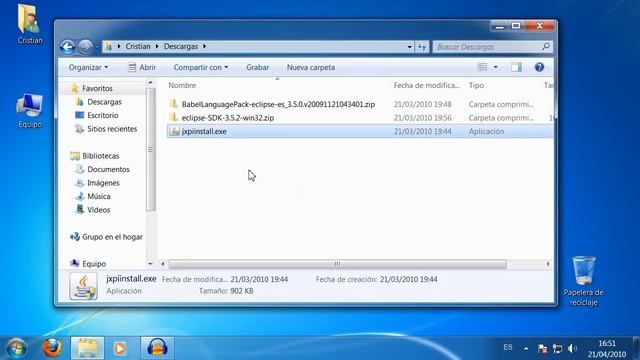This screenshot has height=360, width=640.
Task: Select eclipse-SDK-3.5.2-win32.zip file
Action: tap(228, 118)
